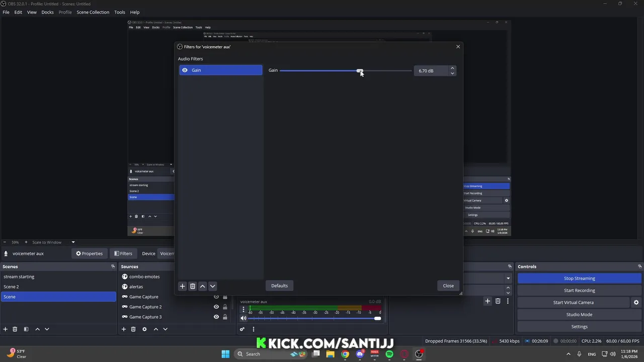Click Stop Streaming button

(x=580, y=279)
